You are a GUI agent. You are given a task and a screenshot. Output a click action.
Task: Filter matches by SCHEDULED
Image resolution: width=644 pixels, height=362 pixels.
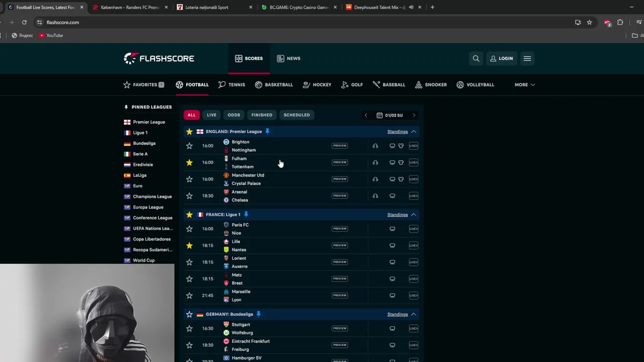pyautogui.click(x=297, y=115)
